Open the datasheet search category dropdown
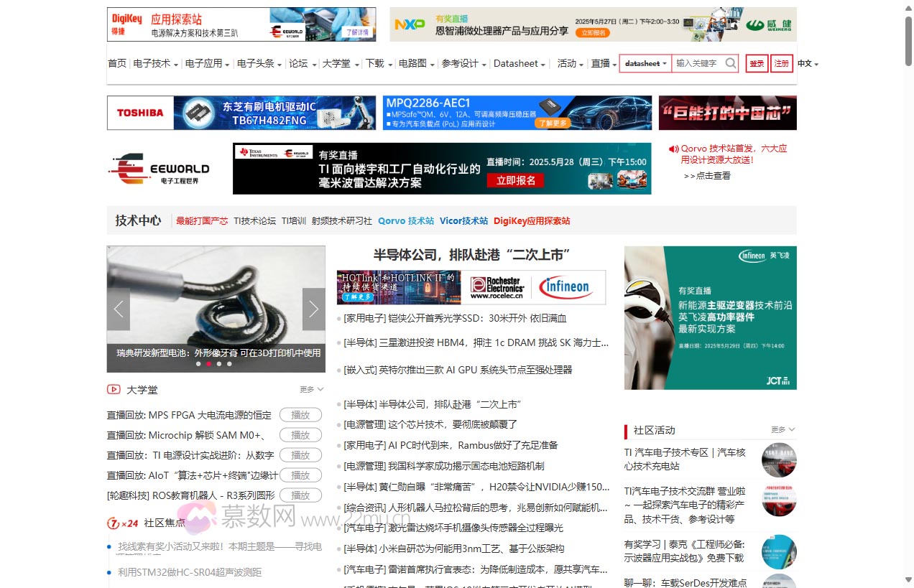 pyautogui.click(x=644, y=63)
